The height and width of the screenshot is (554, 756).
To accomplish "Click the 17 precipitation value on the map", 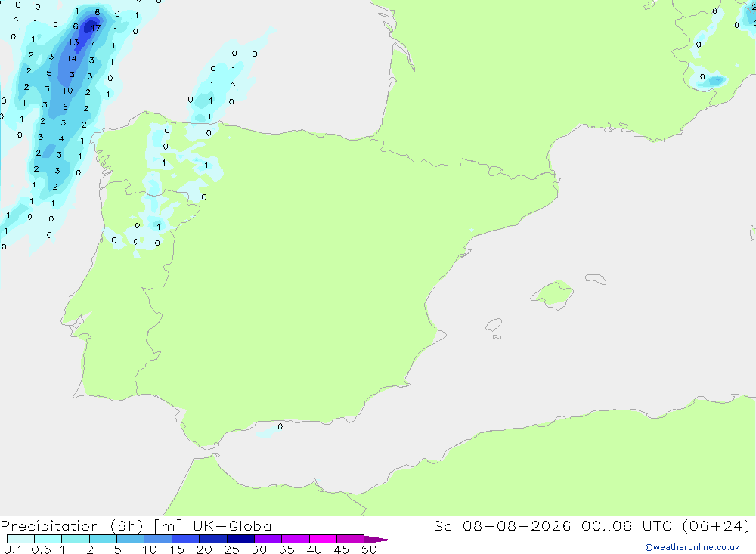I will [95, 27].
